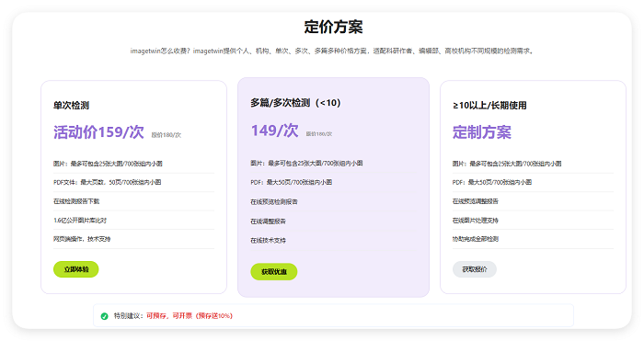
Task: Click 在线检测报告下载 feature text
Action: [76, 201]
